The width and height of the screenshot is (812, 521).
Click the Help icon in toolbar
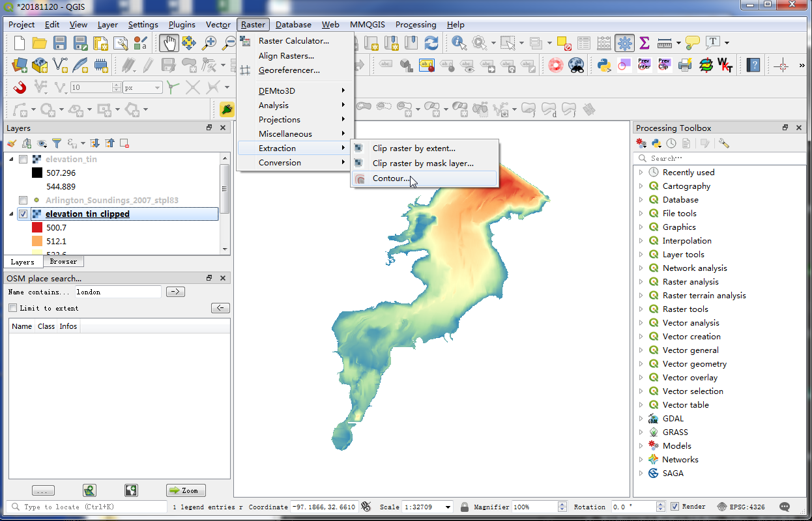coord(753,65)
